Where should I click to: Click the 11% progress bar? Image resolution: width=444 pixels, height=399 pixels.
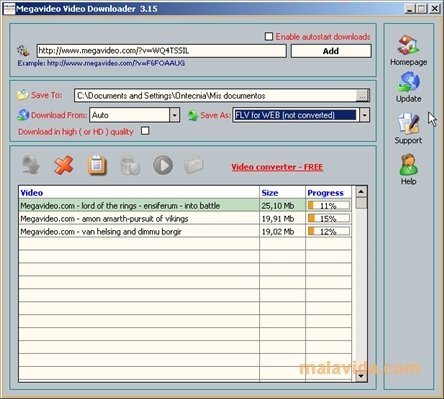pyautogui.click(x=329, y=206)
